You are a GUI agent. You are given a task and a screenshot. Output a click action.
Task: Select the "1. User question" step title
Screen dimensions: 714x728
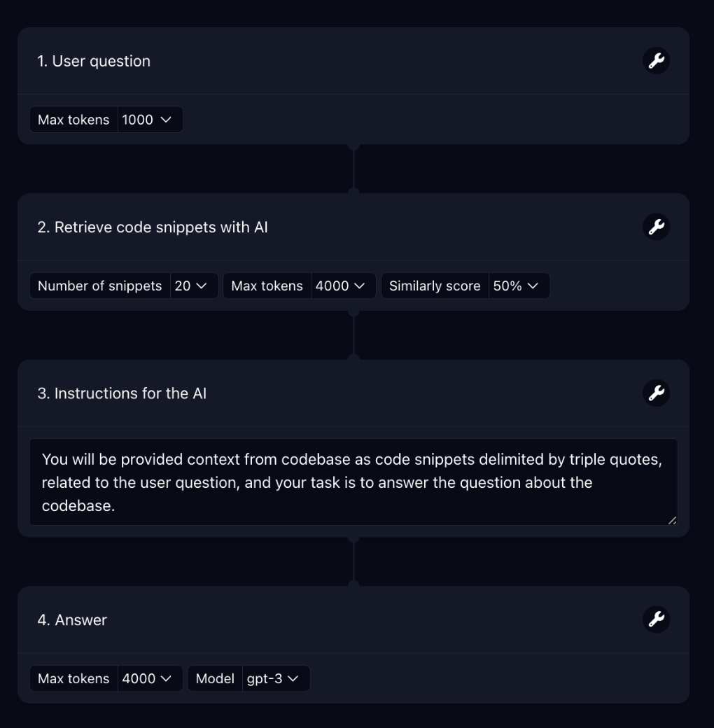(94, 61)
